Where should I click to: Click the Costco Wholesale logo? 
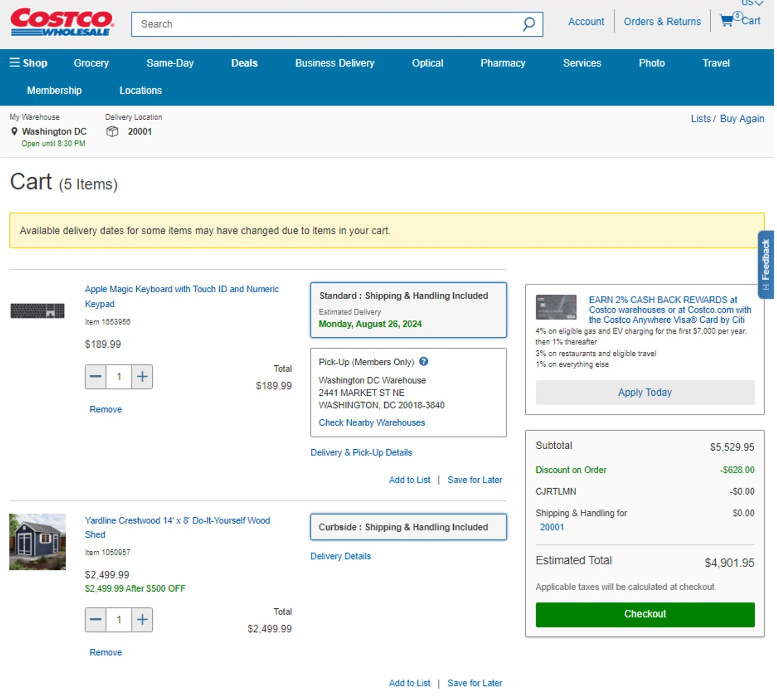point(62,22)
